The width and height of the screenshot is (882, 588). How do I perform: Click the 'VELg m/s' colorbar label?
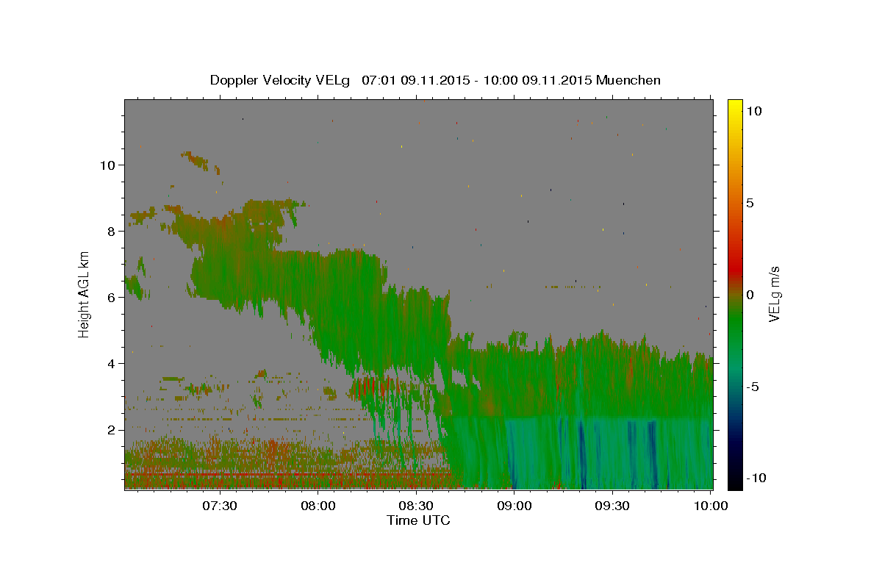tap(774, 295)
